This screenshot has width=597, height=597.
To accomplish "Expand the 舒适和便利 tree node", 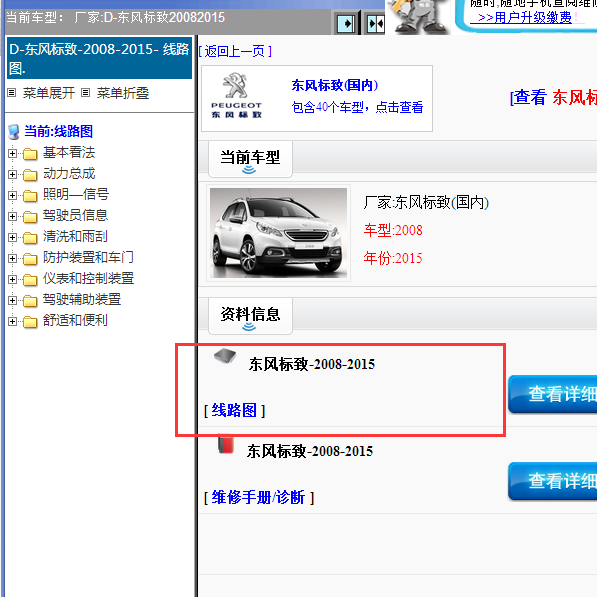I will (12, 321).
